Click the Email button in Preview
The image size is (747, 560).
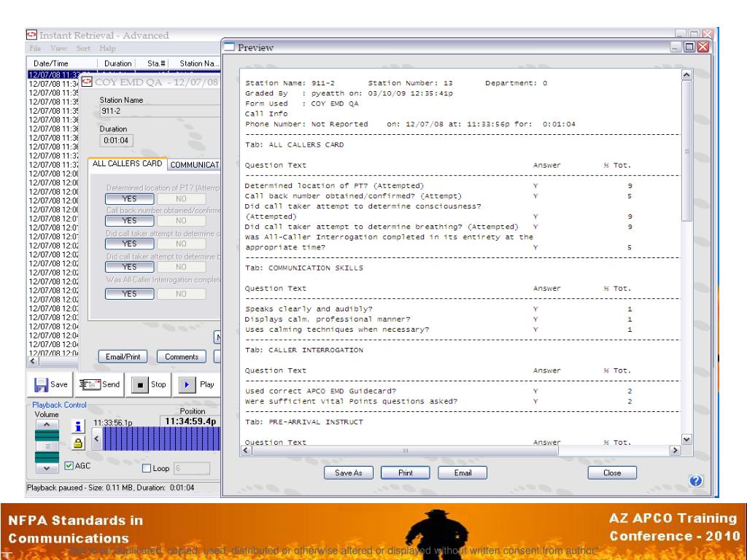tap(462, 472)
